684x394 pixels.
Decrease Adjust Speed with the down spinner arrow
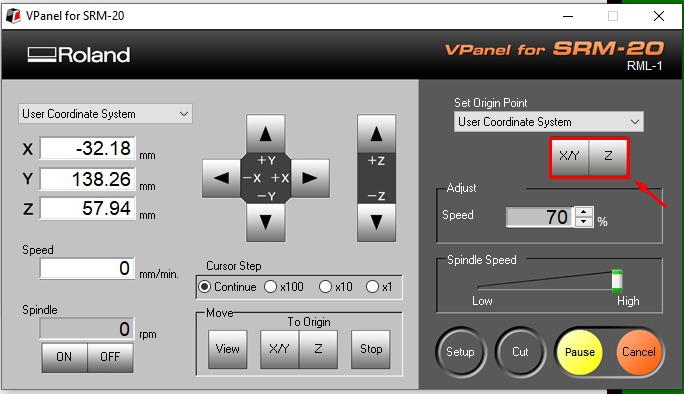(x=584, y=222)
